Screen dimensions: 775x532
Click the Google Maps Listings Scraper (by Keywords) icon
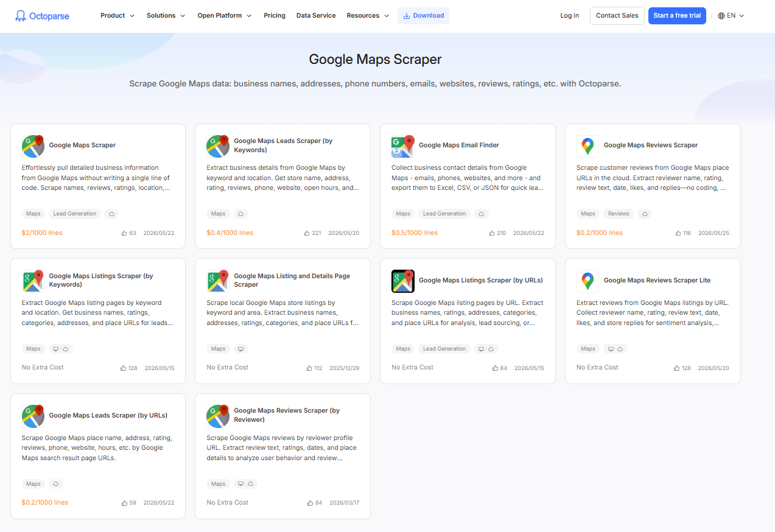(x=33, y=281)
